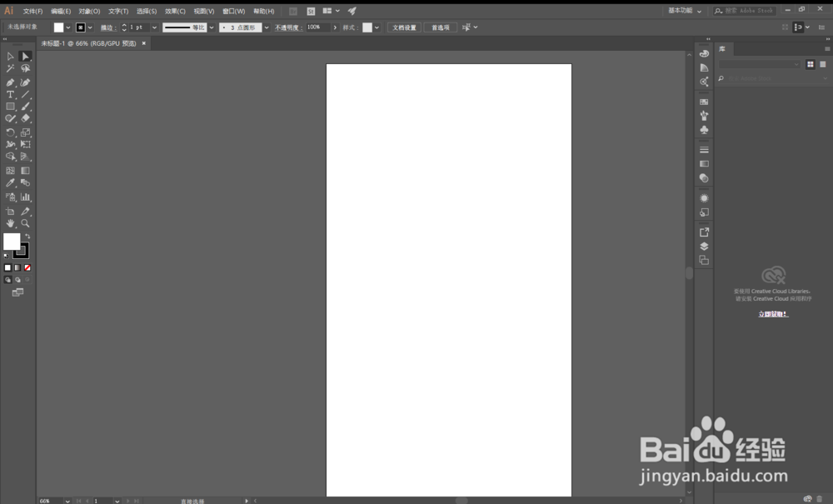Select the Lasso tool

pos(25,68)
